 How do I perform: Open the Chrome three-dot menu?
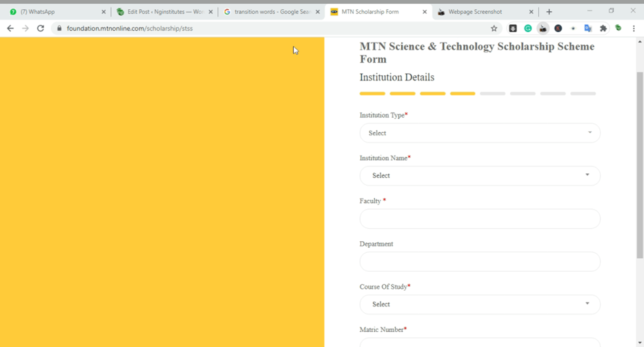[x=634, y=28]
